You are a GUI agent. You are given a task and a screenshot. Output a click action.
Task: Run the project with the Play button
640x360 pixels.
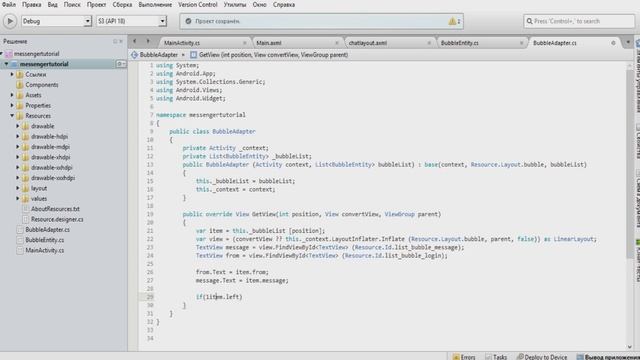10,21
